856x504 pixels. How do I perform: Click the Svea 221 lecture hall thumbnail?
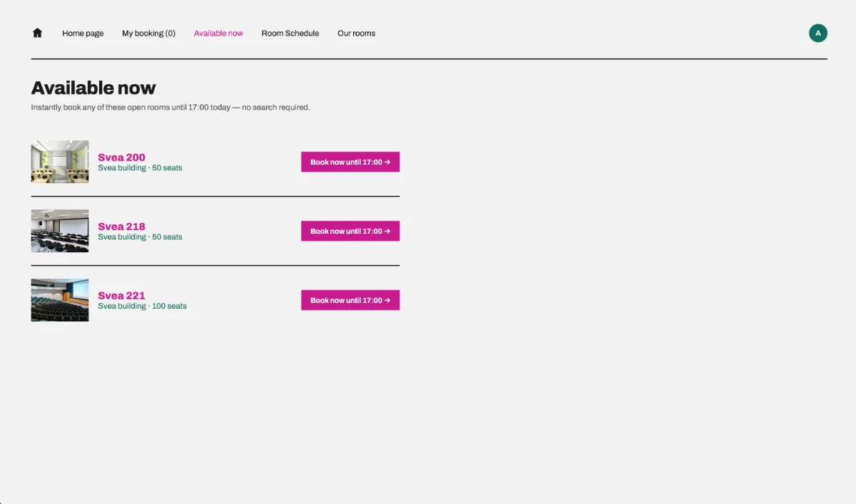click(60, 300)
